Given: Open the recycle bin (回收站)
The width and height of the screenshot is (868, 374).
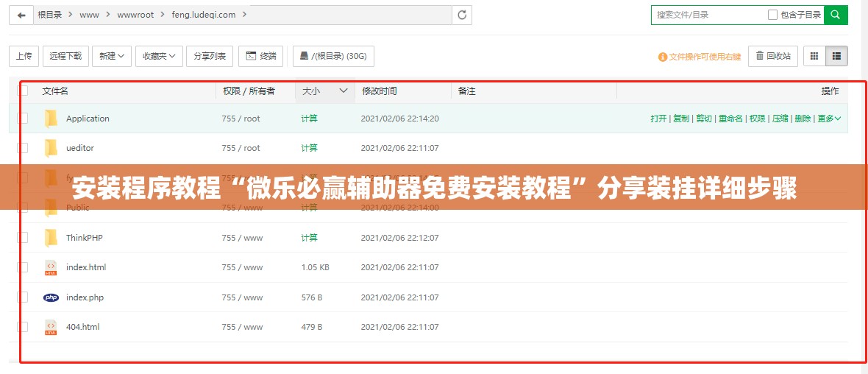Looking at the screenshot, I should [773, 56].
